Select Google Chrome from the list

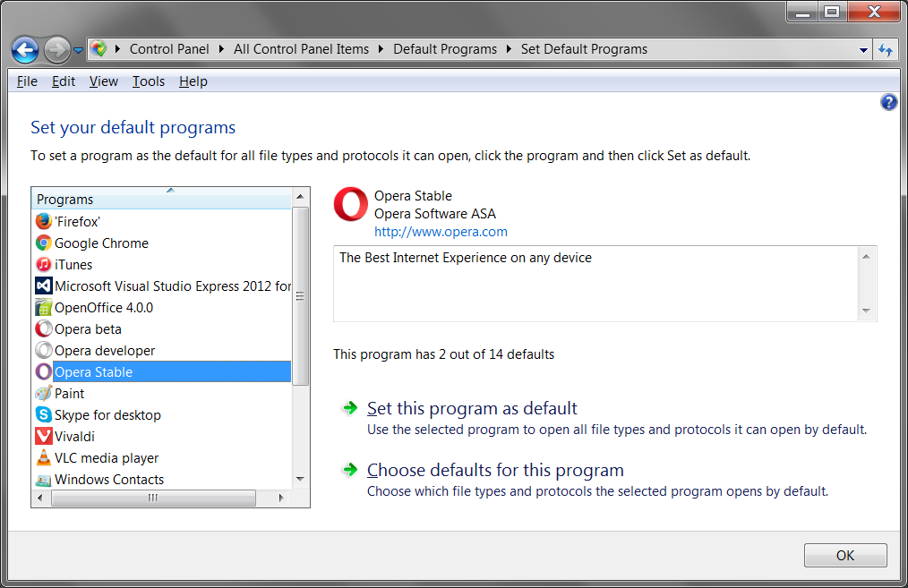coord(99,243)
